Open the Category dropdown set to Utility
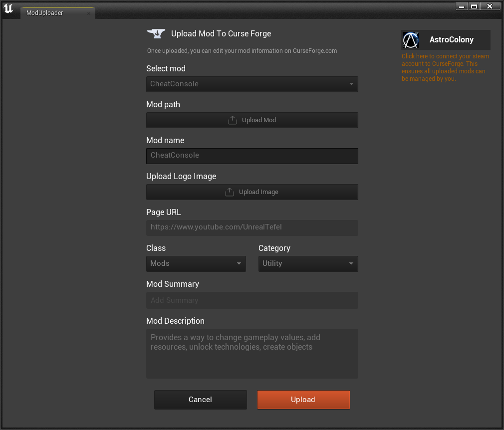The width and height of the screenshot is (504, 430). tap(308, 263)
